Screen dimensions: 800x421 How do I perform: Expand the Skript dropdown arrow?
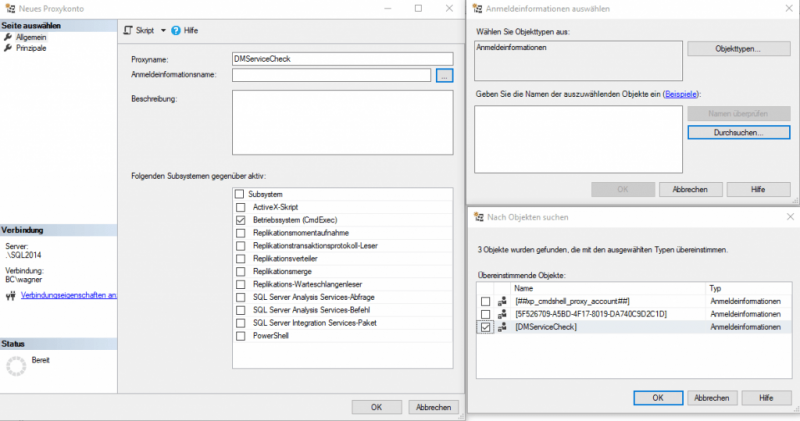(x=163, y=31)
